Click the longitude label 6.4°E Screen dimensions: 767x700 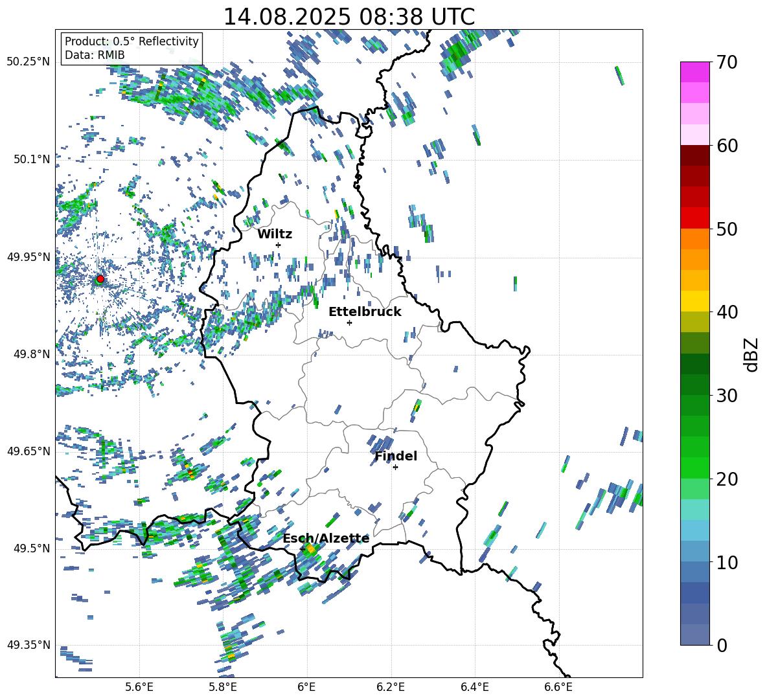474,687
